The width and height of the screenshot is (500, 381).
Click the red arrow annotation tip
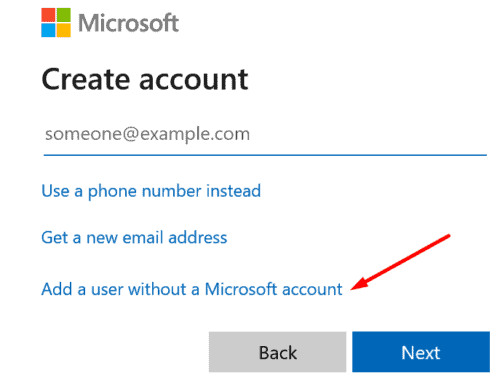click(x=354, y=289)
